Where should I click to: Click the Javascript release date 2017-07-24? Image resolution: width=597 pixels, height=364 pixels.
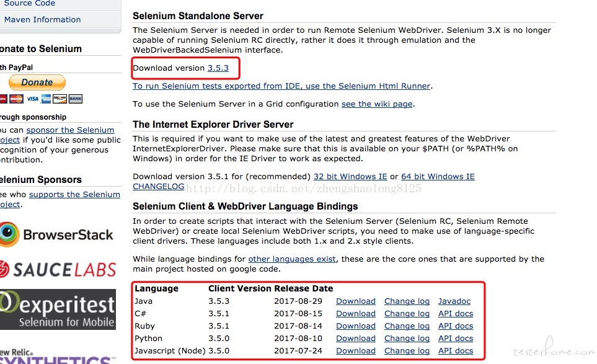coord(298,351)
